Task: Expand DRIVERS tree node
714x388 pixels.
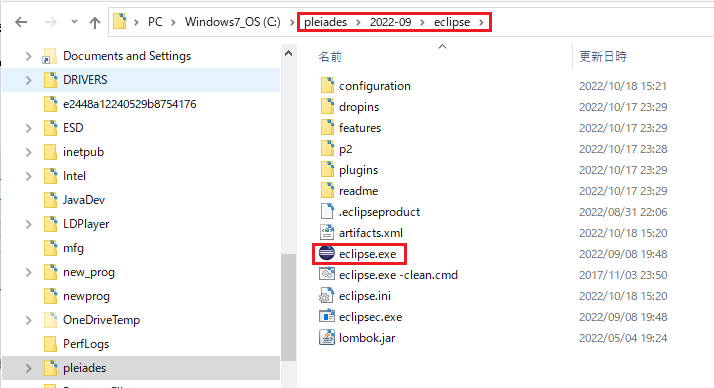Action: click(x=29, y=81)
